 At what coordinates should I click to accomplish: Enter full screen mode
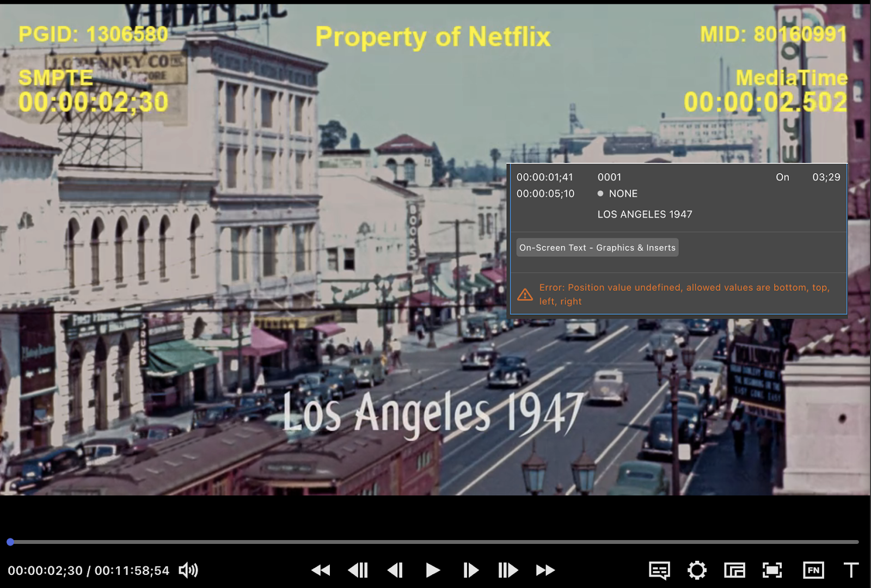(772, 570)
